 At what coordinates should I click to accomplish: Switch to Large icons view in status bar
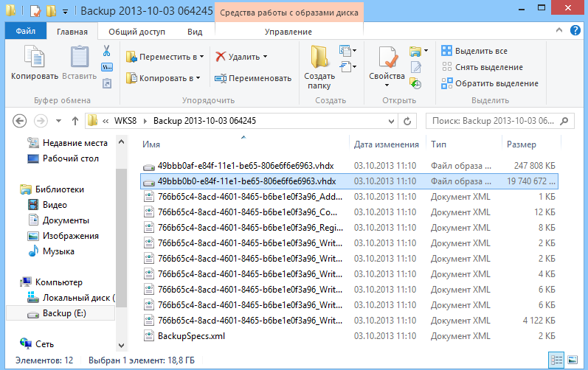click(x=573, y=360)
